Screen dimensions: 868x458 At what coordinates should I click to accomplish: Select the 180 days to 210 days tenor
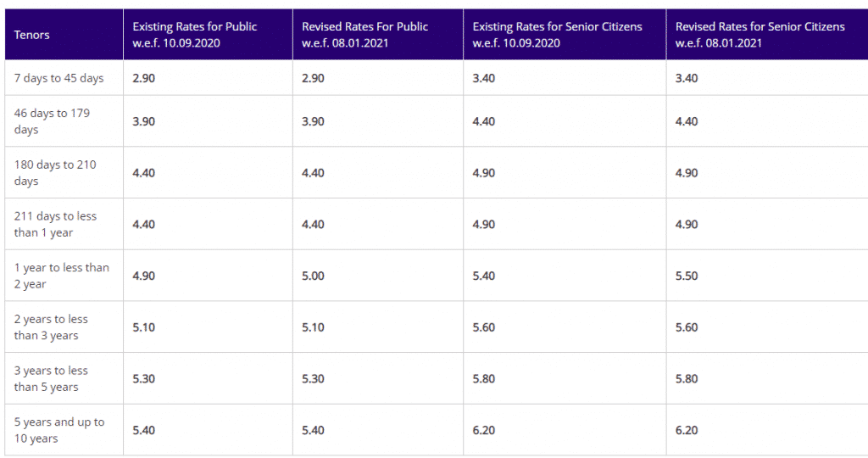click(x=55, y=173)
